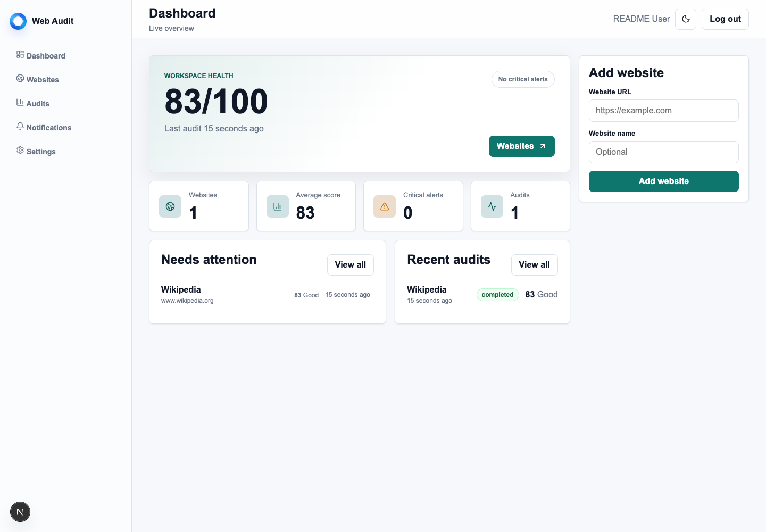766x532 pixels.
Task: Click the Website URL field label
Action: coord(610,92)
